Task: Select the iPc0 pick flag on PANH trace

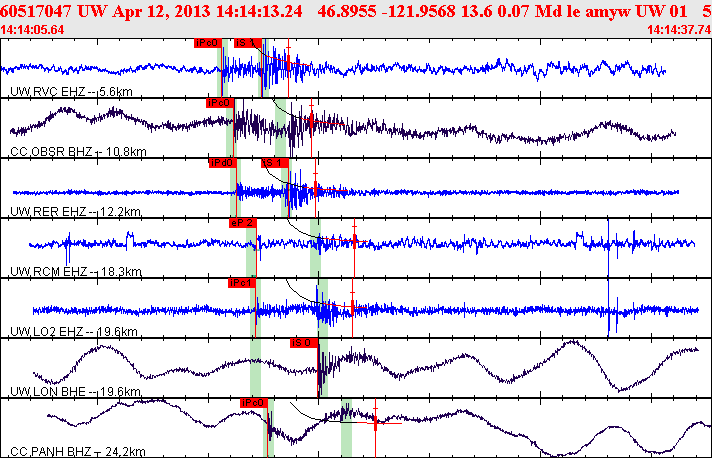Action: click(x=254, y=403)
